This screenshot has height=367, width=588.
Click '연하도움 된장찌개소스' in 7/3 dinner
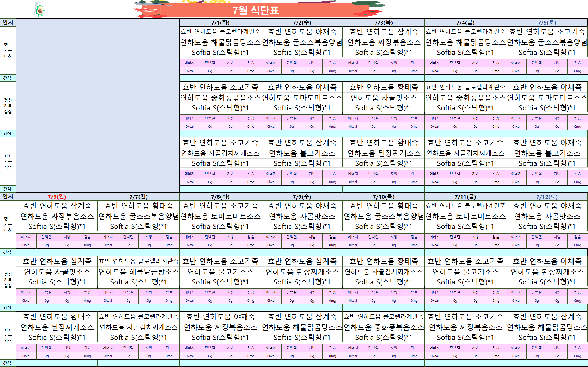pos(384,153)
